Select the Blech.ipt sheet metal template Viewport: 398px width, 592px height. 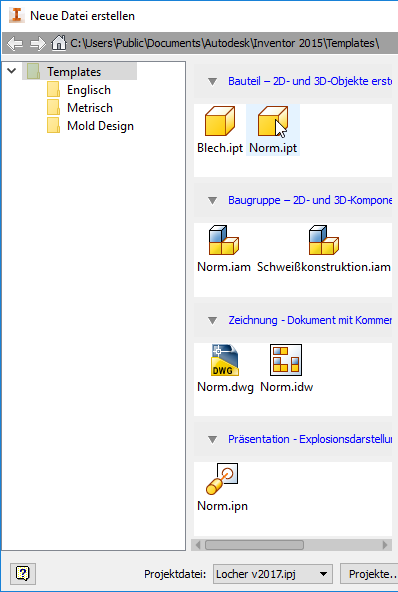[220, 130]
